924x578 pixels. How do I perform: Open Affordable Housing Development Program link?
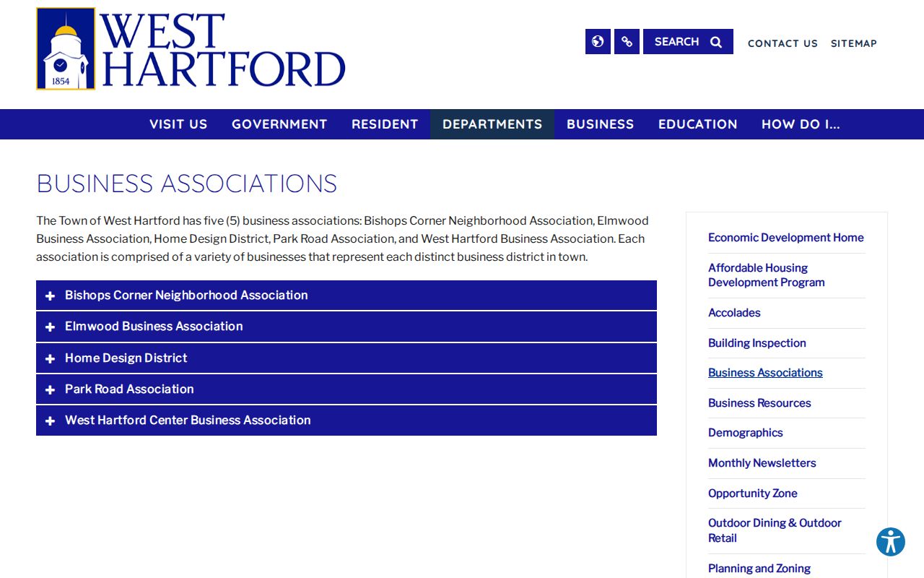coord(766,275)
